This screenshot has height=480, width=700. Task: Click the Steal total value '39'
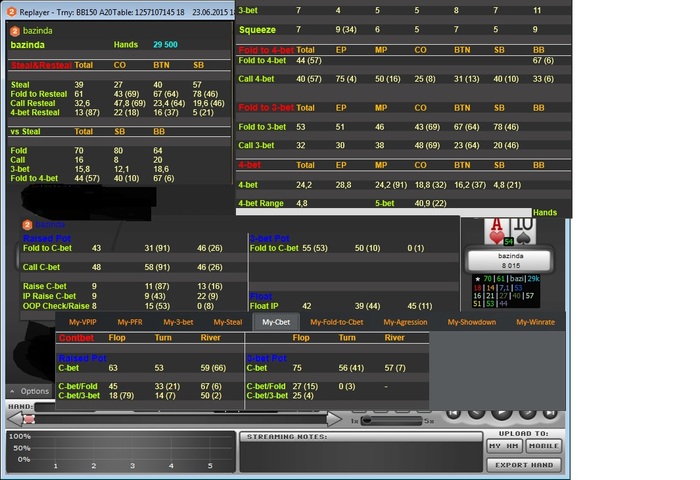(x=79, y=85)
